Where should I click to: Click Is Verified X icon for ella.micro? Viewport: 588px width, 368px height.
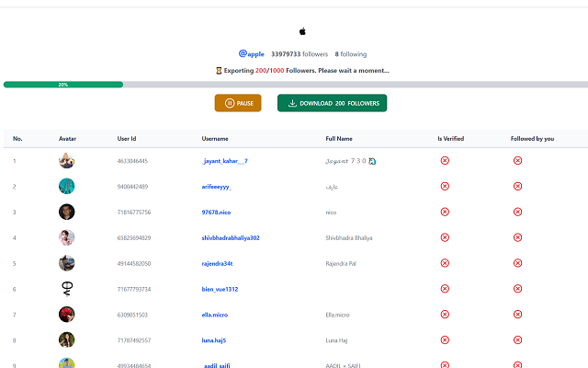(x=445, y=315)
